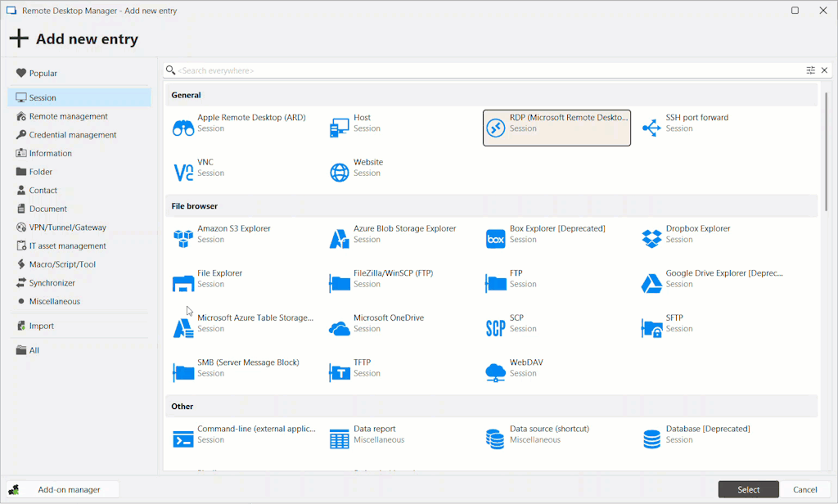
Task: Click the Cancel button
Action: [804, 489]
